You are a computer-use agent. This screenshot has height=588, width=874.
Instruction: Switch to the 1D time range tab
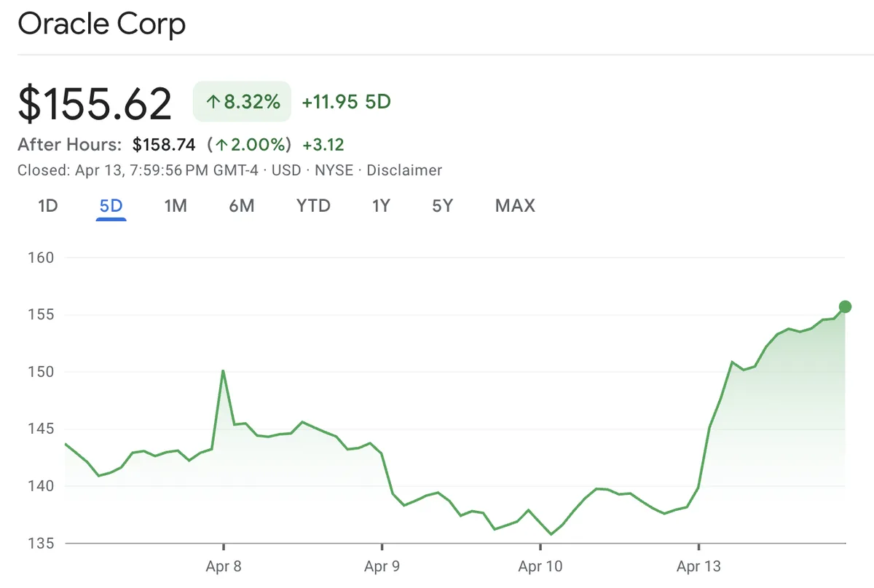47,206
